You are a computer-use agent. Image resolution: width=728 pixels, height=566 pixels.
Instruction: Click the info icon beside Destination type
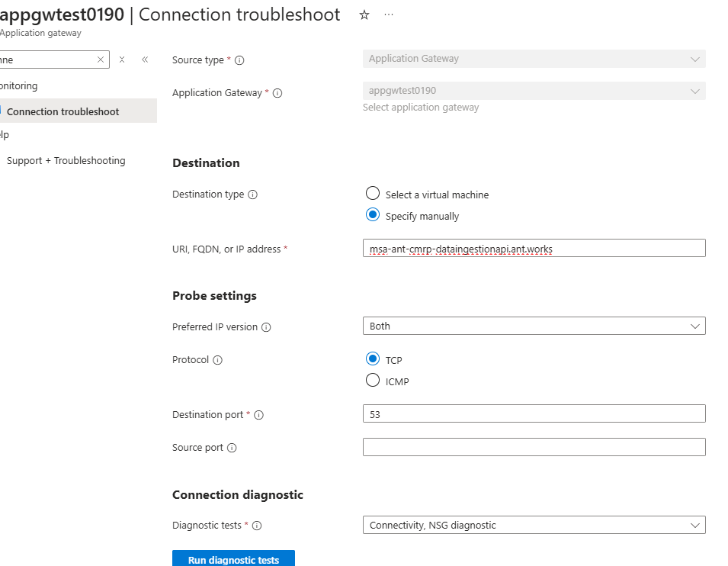253,195
